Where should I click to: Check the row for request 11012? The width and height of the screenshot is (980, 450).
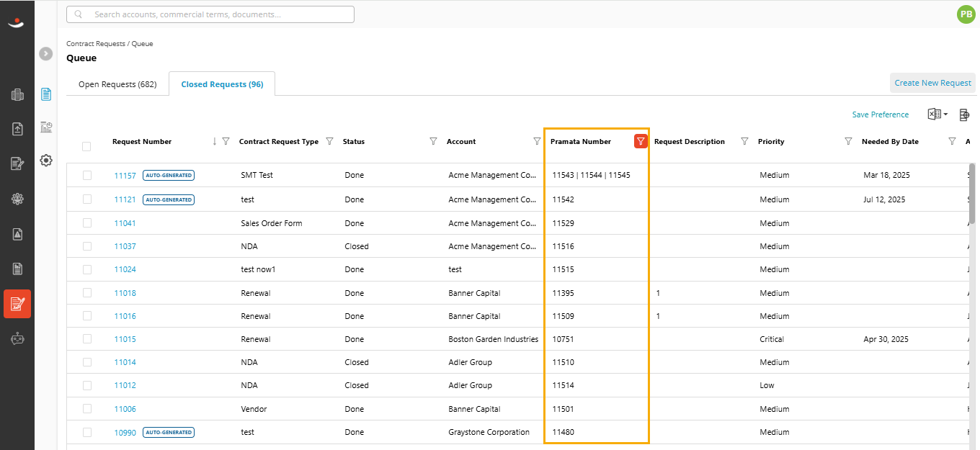87,385
